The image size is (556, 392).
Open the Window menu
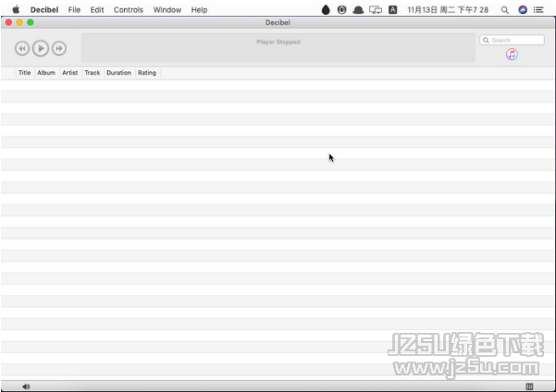[167, 9]
